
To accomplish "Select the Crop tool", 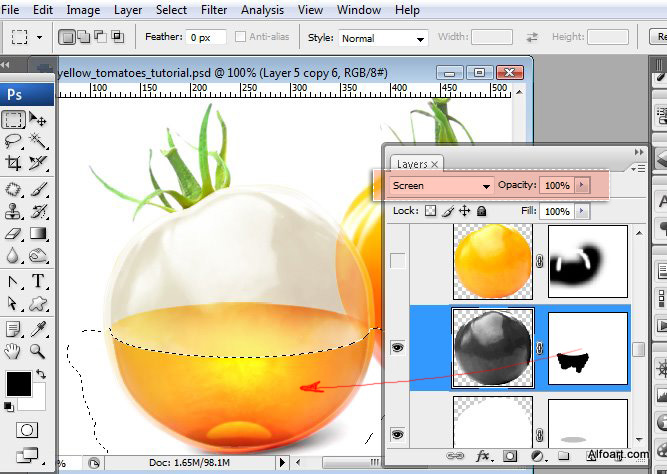I will [x=13, y=163].
